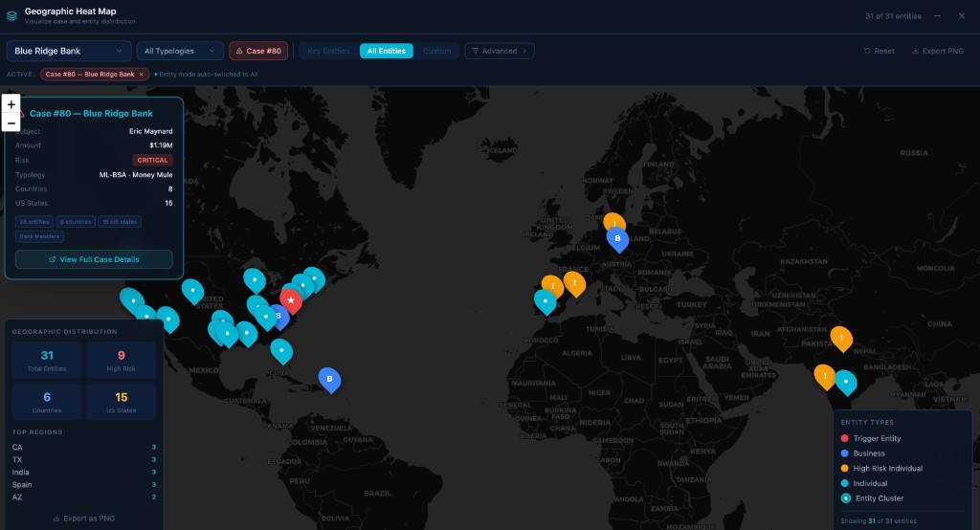Select the orange high-risk marker near Nepal

pyautogui.click(x=841, y=338)
